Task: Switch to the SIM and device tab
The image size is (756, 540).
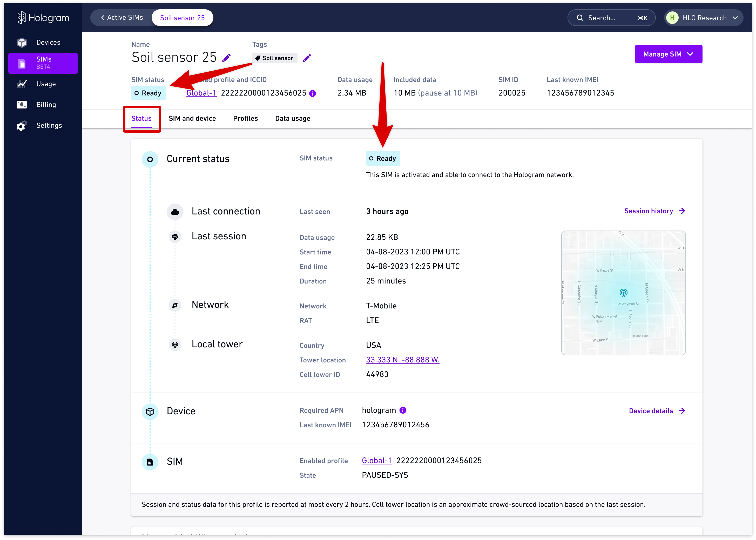Action: (192, 119)
